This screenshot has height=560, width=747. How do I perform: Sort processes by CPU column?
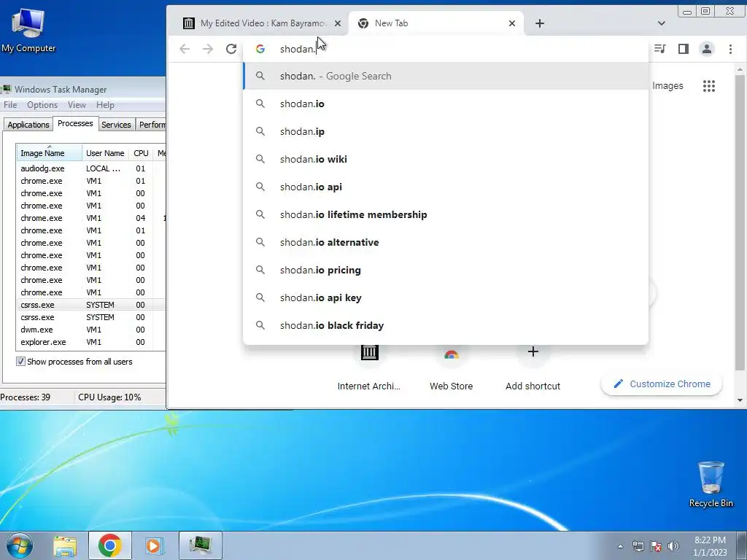141,153
